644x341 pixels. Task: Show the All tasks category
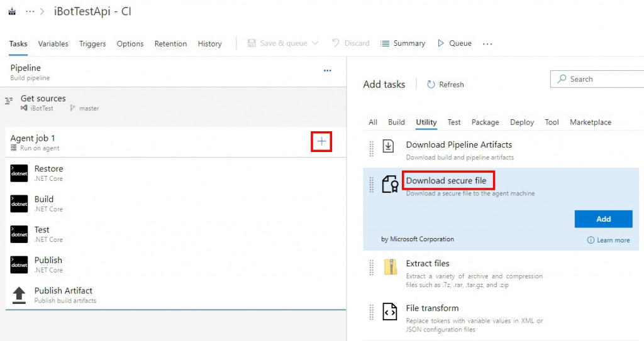(372, 122)
